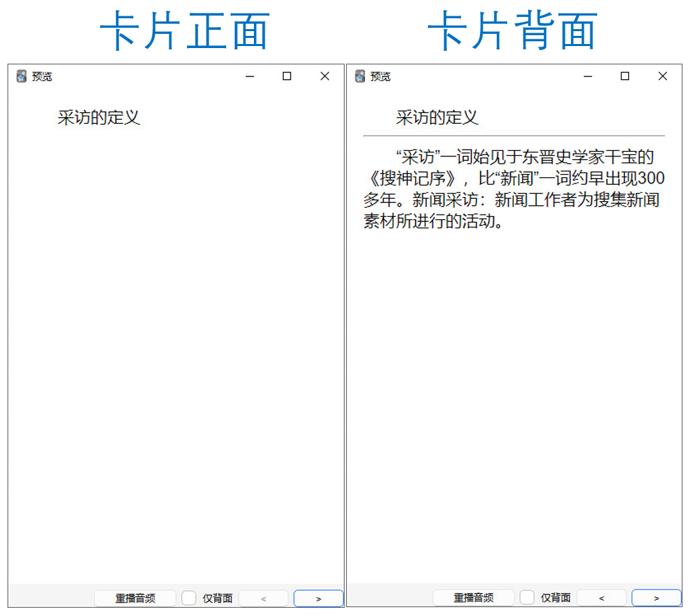Screen dimensions: 690x616
Task: Maximize the front-side card preview window
Action: (287, 76)
